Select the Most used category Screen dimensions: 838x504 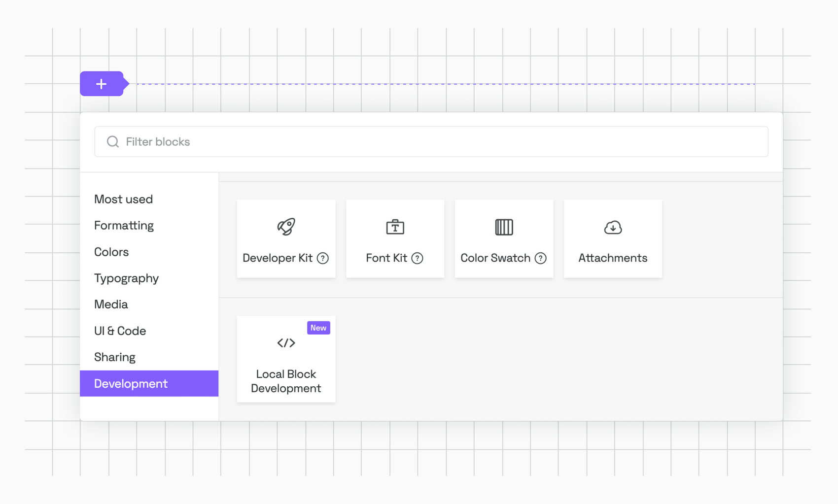(x=123, y=199)
